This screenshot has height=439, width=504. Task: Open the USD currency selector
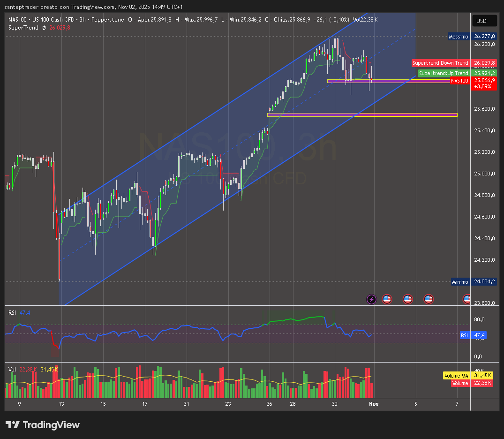point(481,21)
